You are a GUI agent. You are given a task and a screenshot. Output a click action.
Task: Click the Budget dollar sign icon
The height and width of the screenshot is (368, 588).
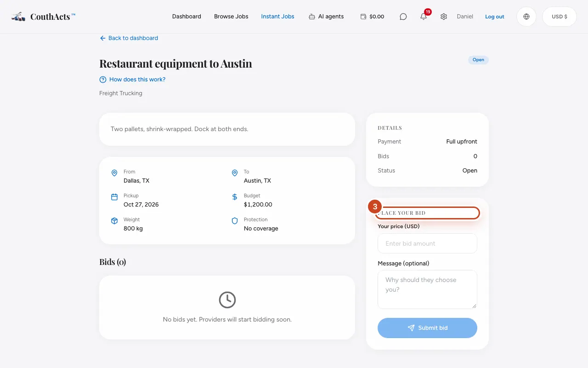tap(235, 197)
